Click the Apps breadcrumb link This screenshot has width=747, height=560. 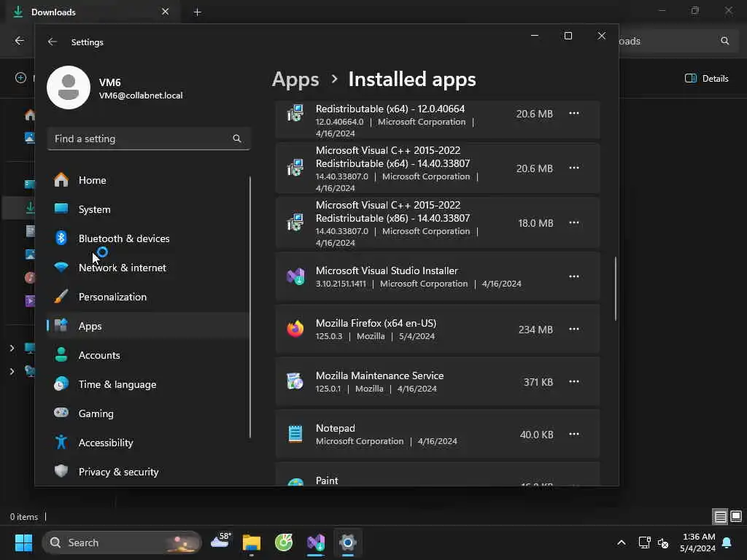295,79
